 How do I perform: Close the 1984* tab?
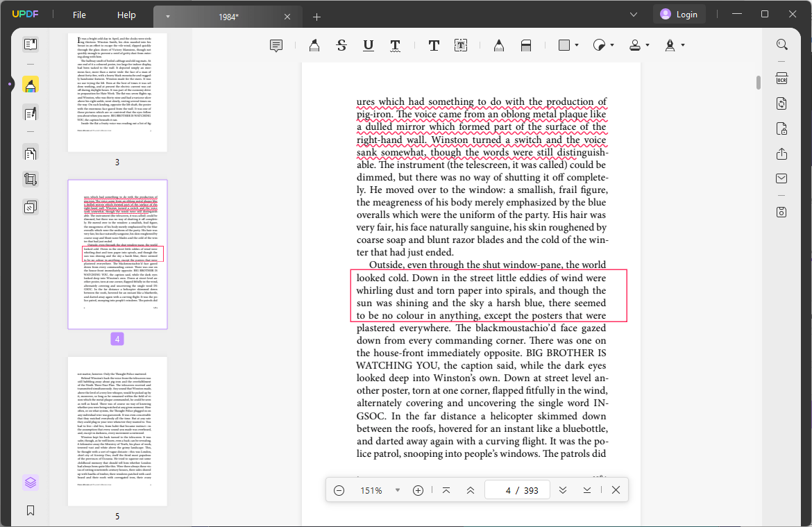point(287,17)
